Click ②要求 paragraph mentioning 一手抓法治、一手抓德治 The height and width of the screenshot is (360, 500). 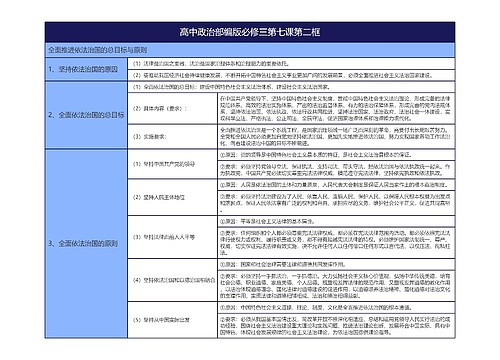336,286
